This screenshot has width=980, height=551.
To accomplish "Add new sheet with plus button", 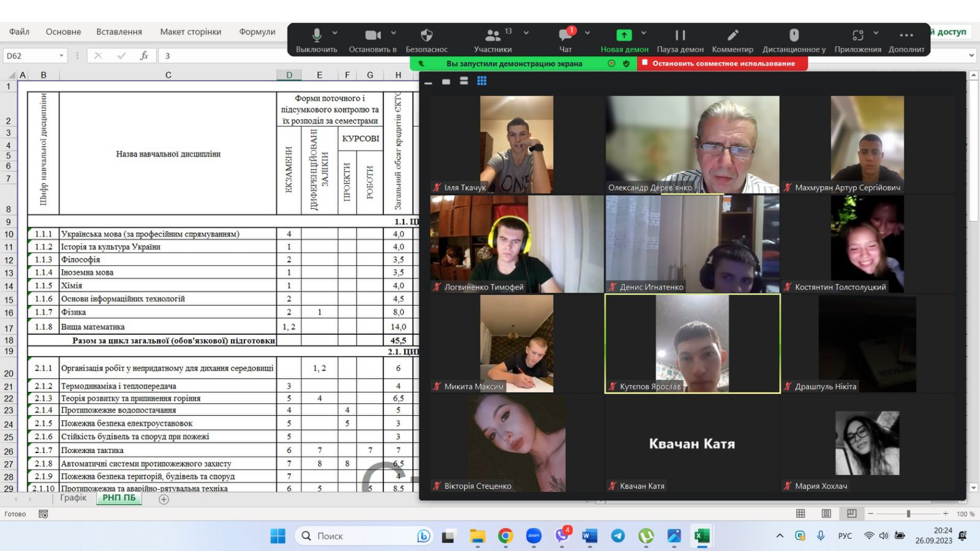I will click(164, 500).
